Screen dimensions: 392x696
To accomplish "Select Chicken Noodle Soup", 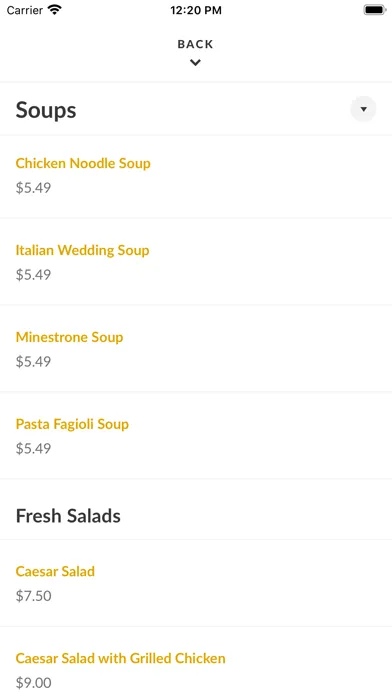I will tap(83, 163).
